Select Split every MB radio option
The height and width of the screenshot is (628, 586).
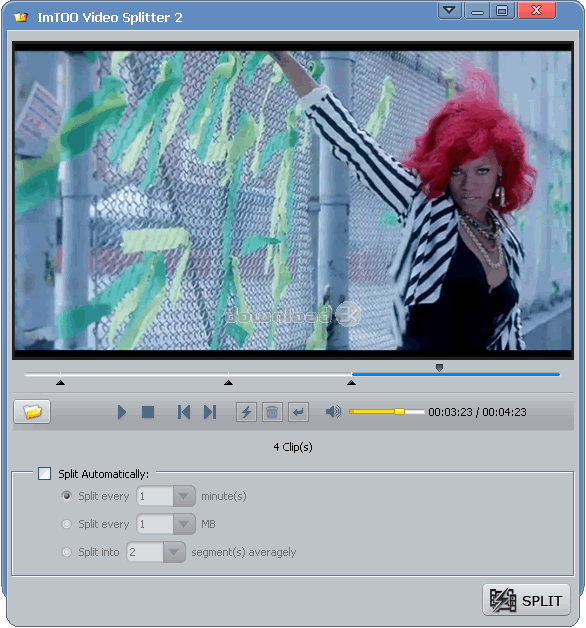coord(66,524)
